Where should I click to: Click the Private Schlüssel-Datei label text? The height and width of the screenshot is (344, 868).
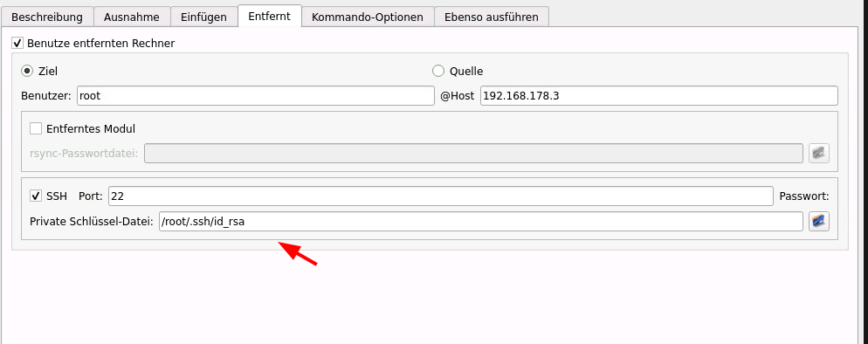[x=92, y=222]
